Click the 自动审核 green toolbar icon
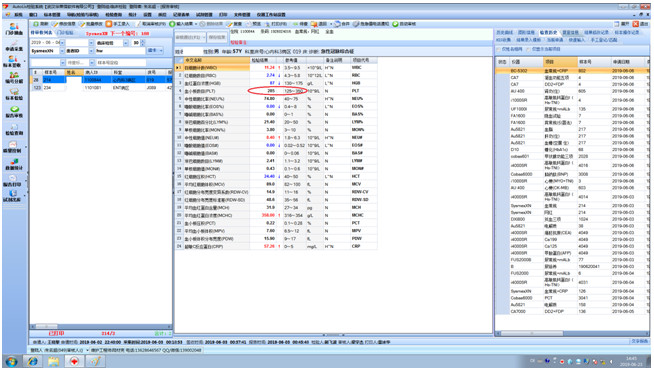Viewport: 654px width, 372px height. coord(395,24)
